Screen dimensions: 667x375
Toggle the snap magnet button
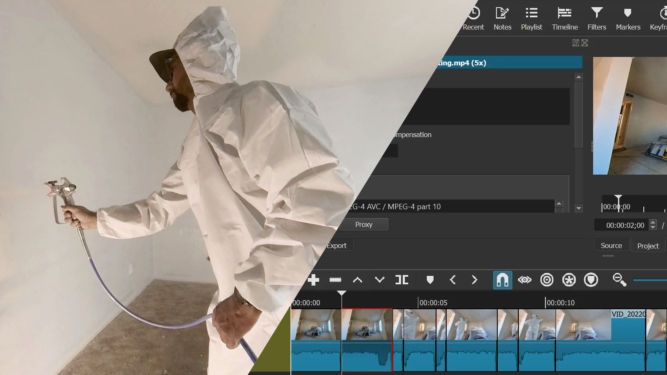[x=502, y=280]
